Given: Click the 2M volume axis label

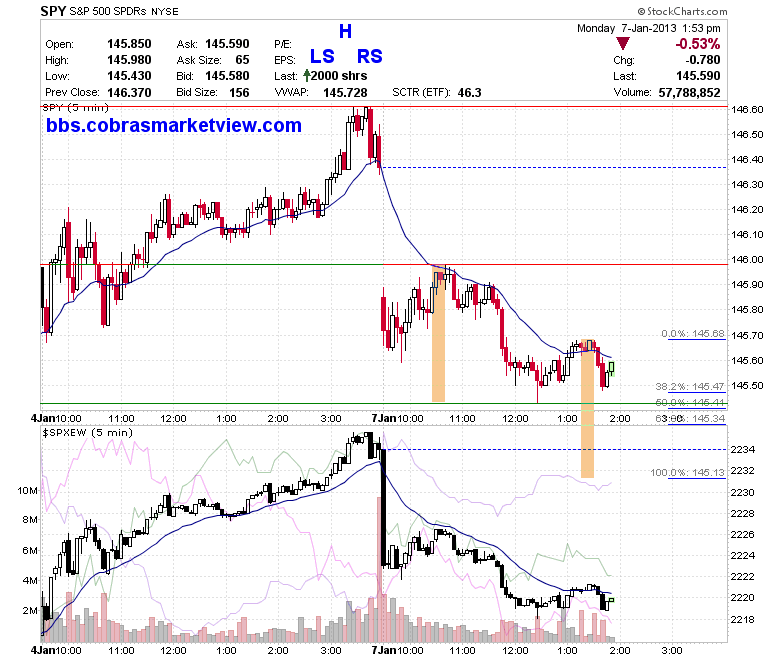Looking at the screenshot, I should pos(30,610).
